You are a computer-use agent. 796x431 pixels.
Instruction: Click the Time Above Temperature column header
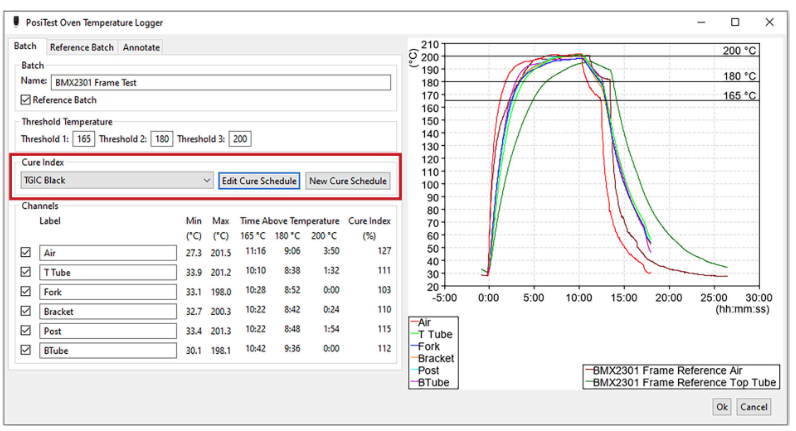coord(289,221)
